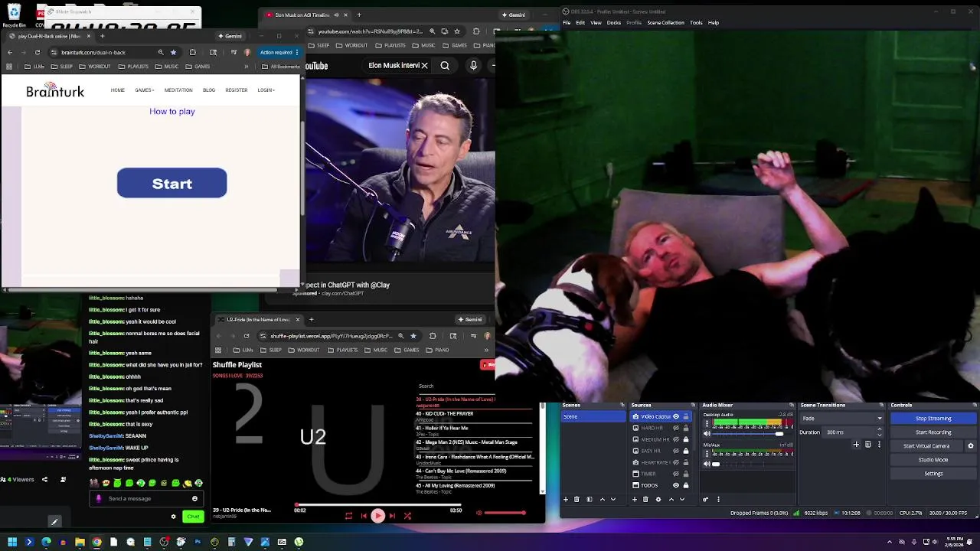Open Studio Mode in OBS
980x551 pixels.
[x=933, y=460]
